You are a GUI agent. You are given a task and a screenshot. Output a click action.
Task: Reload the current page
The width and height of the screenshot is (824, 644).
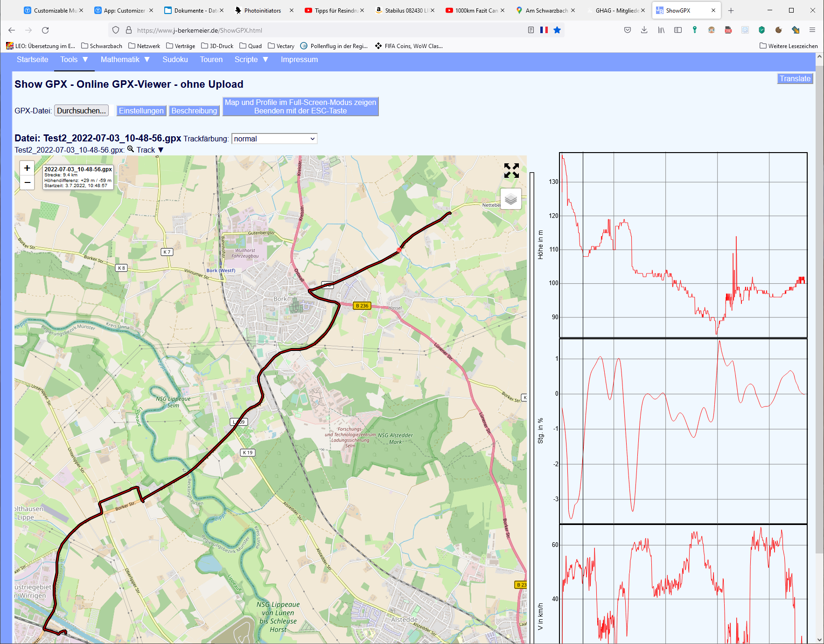pyautogui.click(x=45, y=30)
